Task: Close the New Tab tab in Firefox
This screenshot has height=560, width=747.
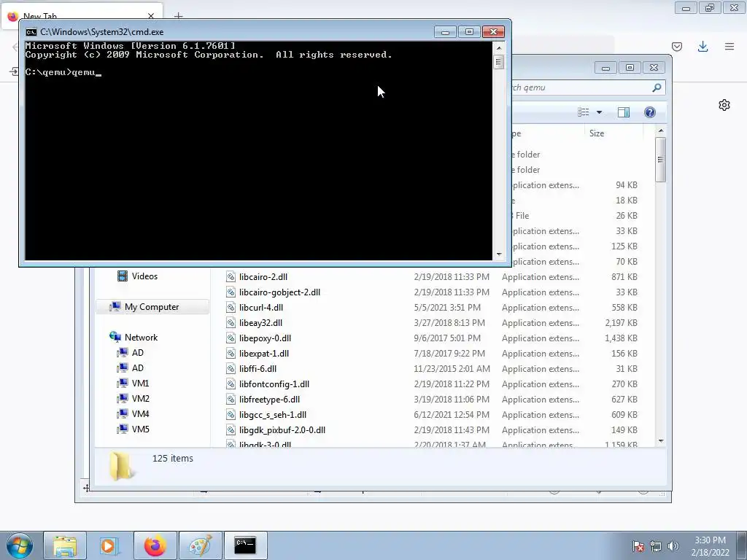Action: pos(151,16)
